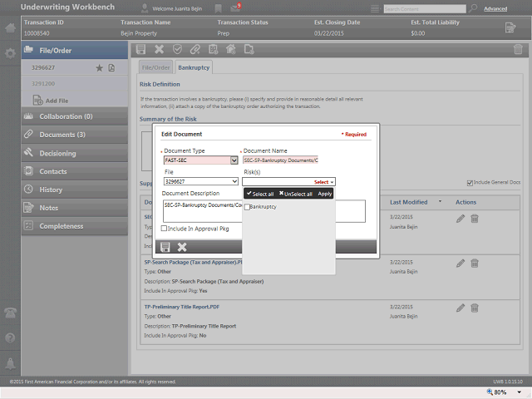This screenshot has height=399, width=532.
Task: Click the Home icon in left rail
Action: coord(10,27)
